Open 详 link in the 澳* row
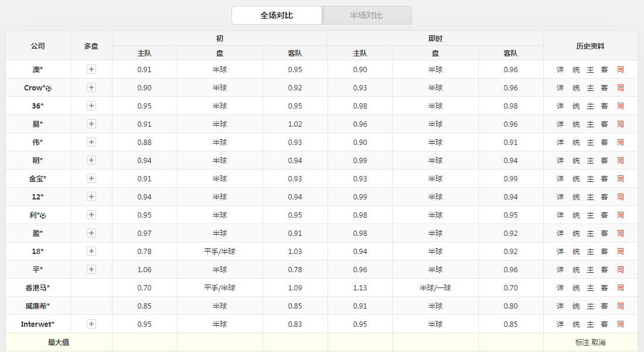 pyautogui.click(x=560, y=70)
